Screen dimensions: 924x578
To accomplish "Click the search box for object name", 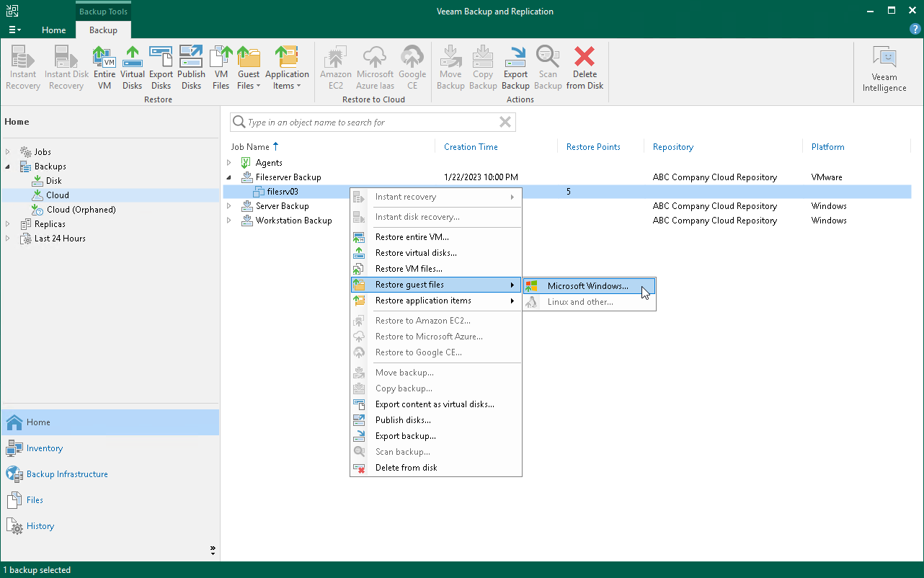I will 372,123.
